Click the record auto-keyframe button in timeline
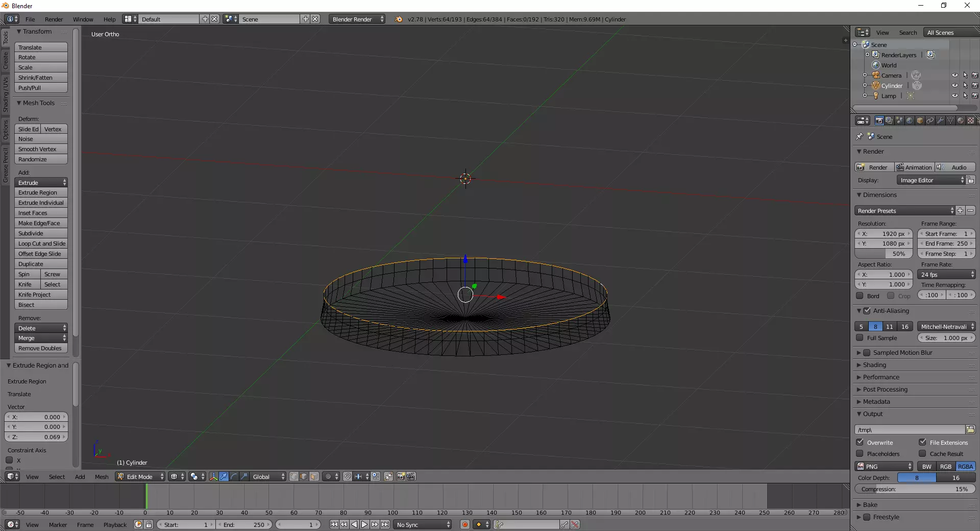Image resolution: width=980 pixels, height=531 pixels. [x=464, y=525]
